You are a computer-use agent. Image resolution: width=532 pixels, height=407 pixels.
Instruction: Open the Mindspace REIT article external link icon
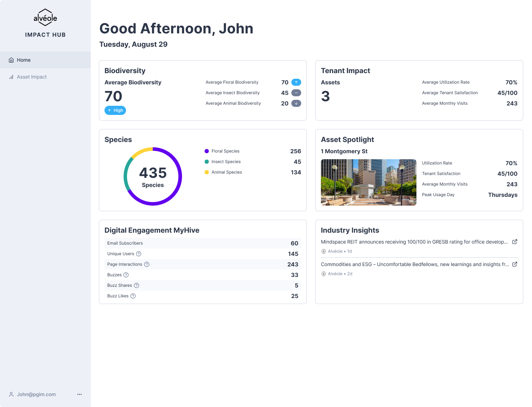coord(514,242)
